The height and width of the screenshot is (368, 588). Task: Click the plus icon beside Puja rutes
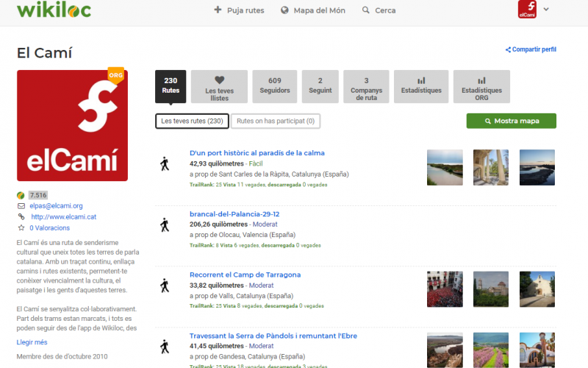(218, 10)
